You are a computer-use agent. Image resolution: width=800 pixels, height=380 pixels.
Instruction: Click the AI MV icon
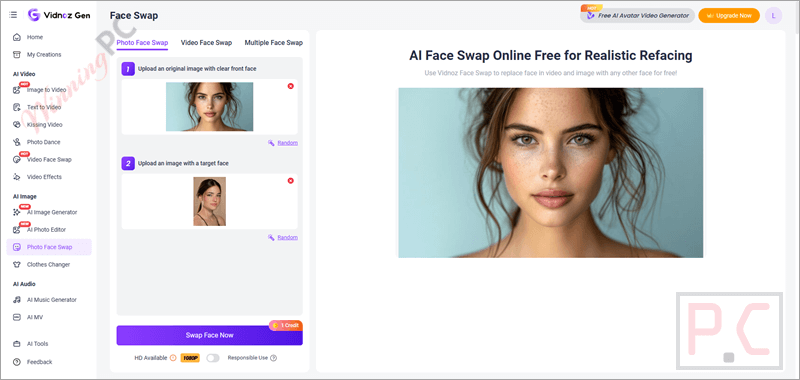click(x=17, y=317)
